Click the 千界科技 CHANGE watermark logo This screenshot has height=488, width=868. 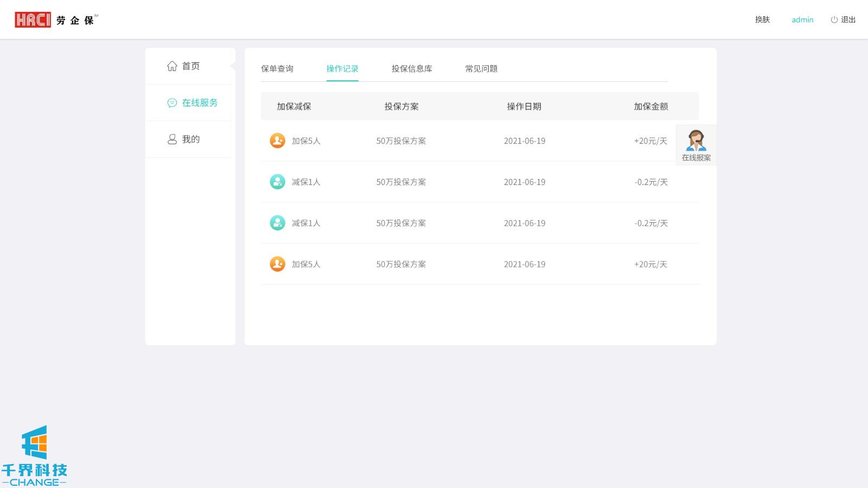pos(34,456)
